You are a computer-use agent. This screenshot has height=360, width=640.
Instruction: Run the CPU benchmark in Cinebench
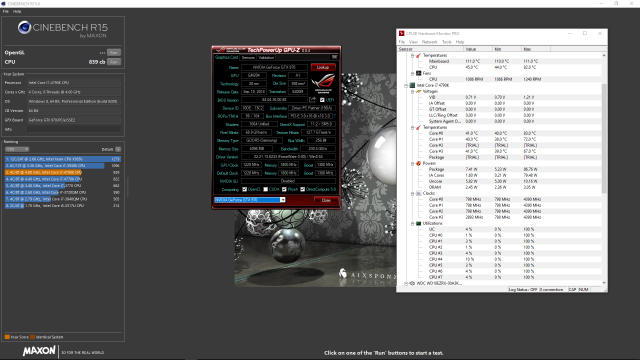(114, 62)
